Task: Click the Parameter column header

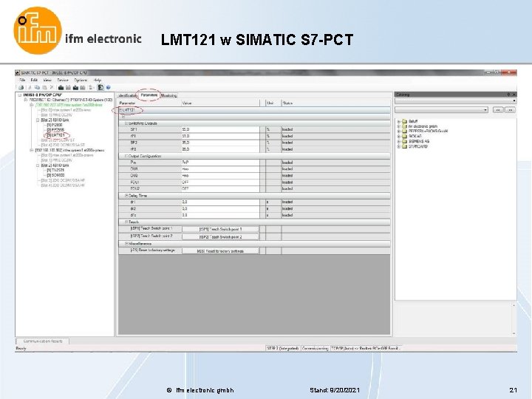Action: [149, 103]
